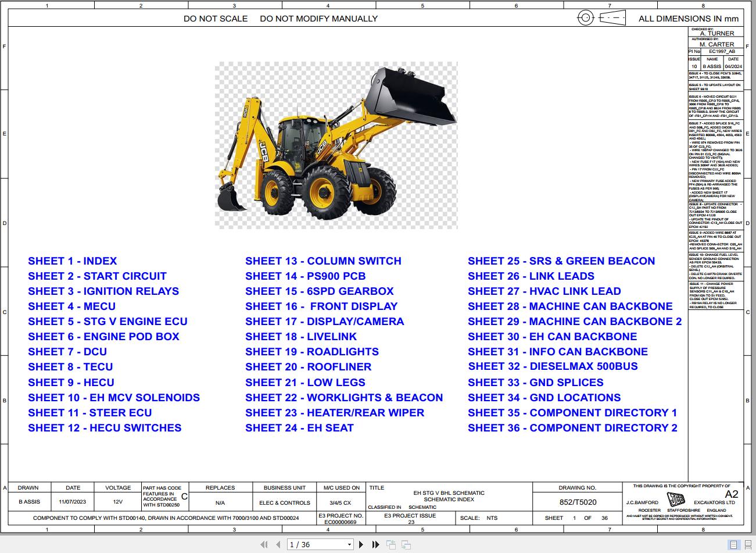The width and height of the screenshot is (756, 553).
Task: Open SHEET 13 - COLUMN SWITCH link
Action: coord(323,261)
